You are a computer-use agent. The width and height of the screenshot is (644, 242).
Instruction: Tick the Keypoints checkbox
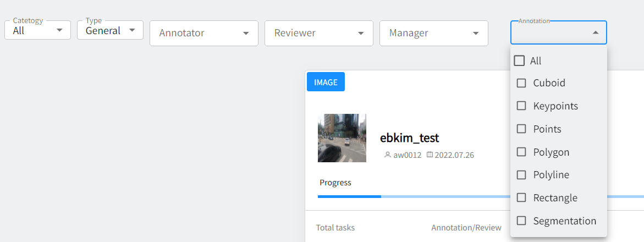point(521,106)
